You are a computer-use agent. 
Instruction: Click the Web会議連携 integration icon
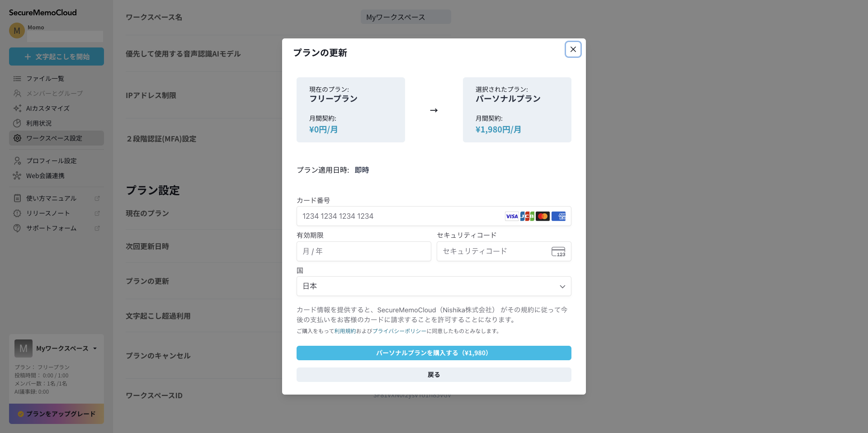[x=17, y=176]
